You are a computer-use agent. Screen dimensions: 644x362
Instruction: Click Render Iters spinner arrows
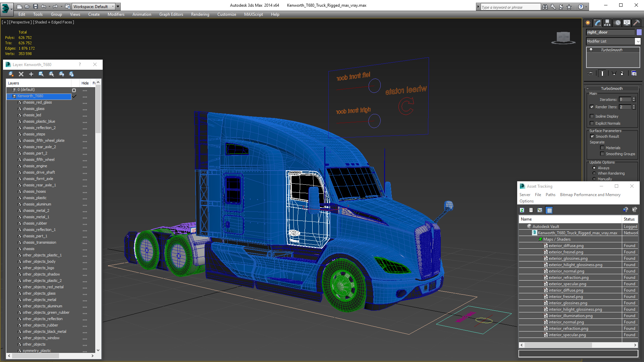tap(634, 107)
